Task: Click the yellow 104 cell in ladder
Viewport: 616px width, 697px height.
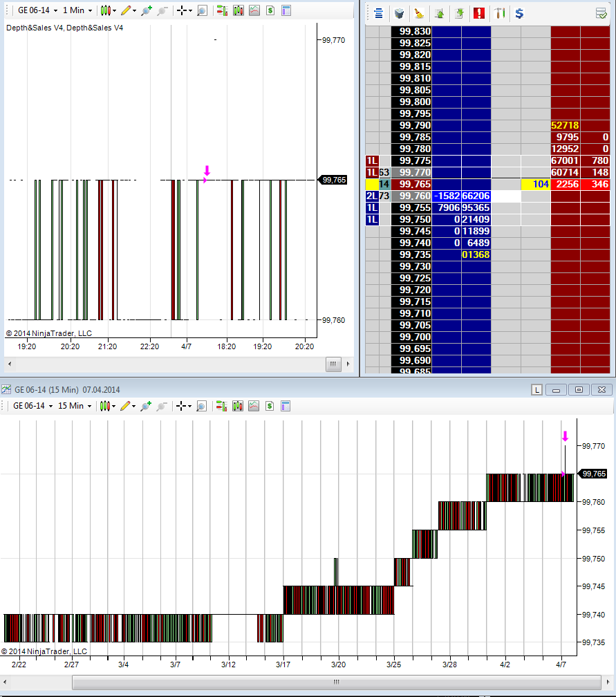Action: (536, 184)
